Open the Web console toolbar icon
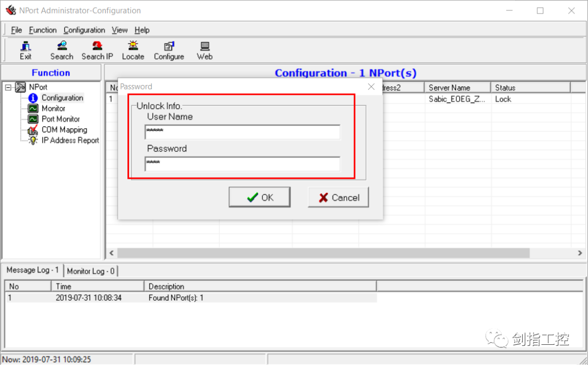The height and width of the screenshot is (365, 588). click(x=205, y=46)
